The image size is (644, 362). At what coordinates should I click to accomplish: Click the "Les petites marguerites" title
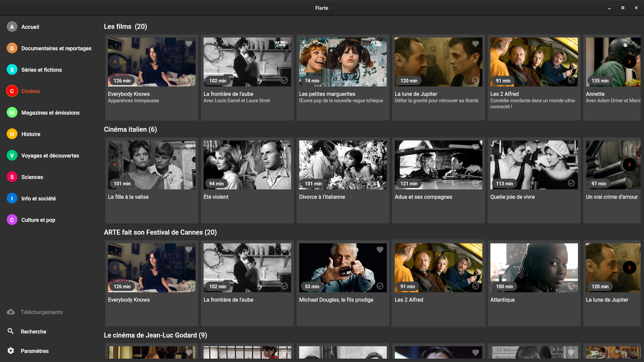(x=327, y=94)
